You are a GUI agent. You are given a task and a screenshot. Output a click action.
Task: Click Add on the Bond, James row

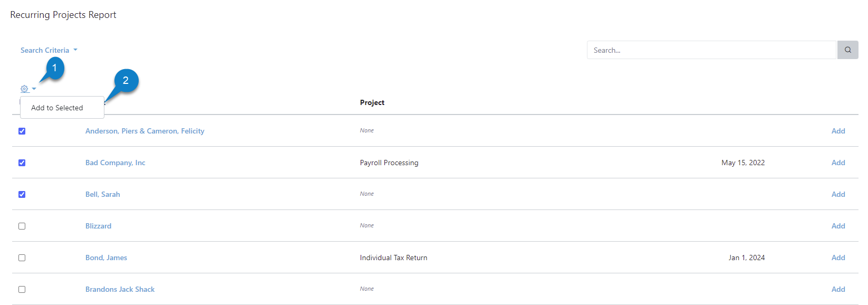(838, 258)
